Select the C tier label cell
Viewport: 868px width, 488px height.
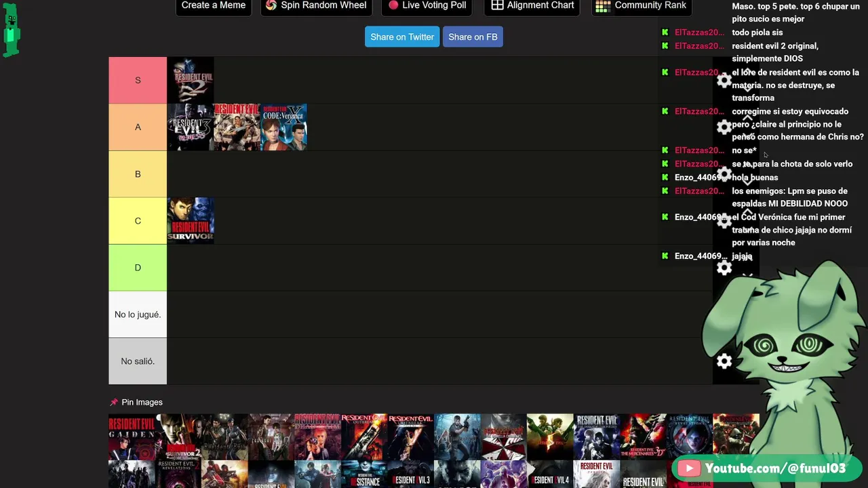click(x=138, y=220)
